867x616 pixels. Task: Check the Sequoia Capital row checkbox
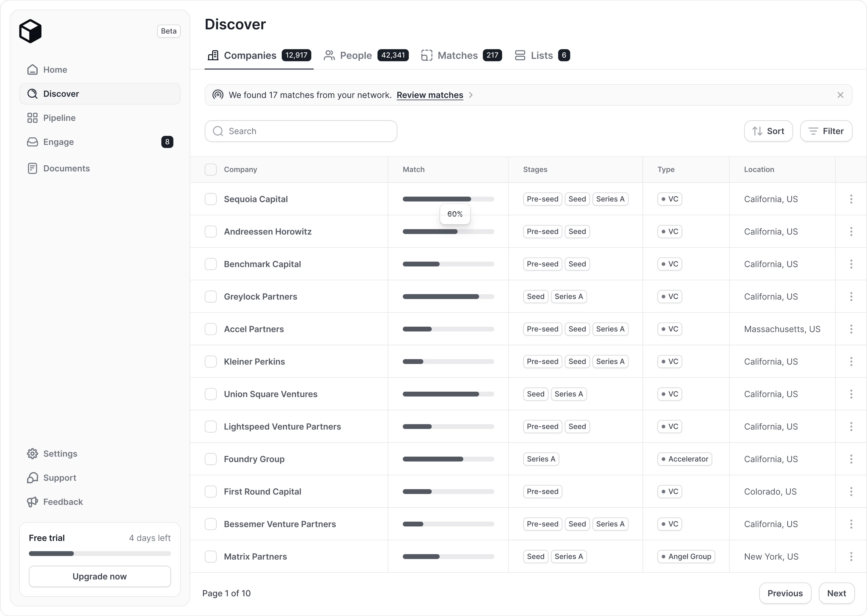(211, 199)
